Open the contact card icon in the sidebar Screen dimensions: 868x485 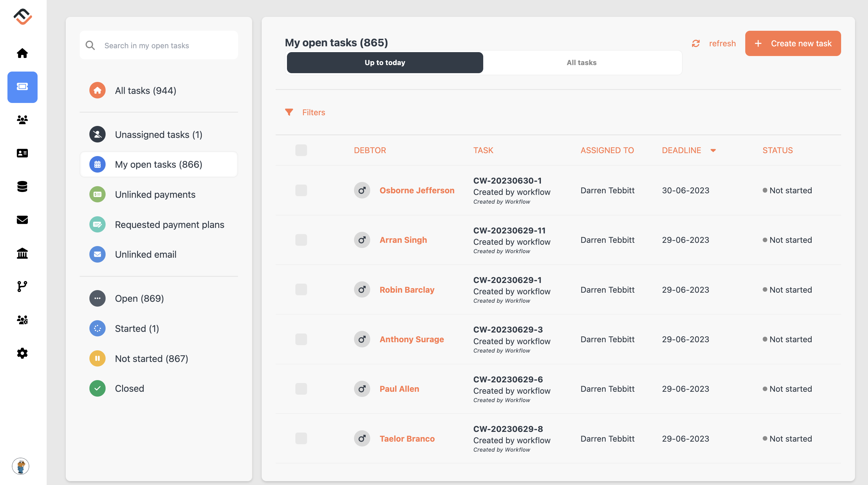coord(22,153)
